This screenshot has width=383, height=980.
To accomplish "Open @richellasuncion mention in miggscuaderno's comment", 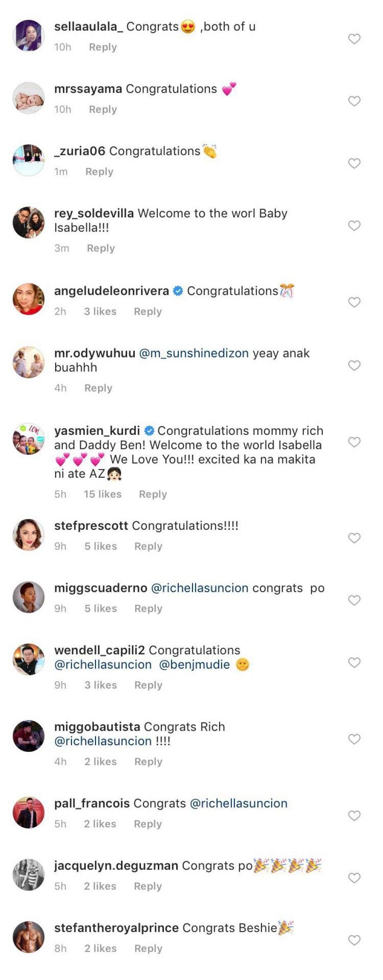I will [x=200, y=588].
